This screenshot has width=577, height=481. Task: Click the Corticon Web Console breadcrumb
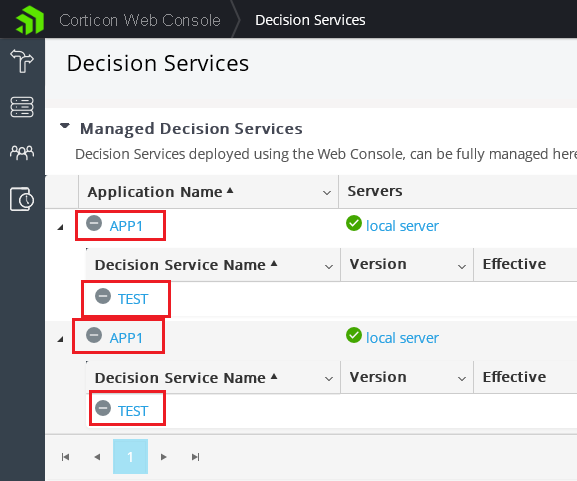click(140, 20)
